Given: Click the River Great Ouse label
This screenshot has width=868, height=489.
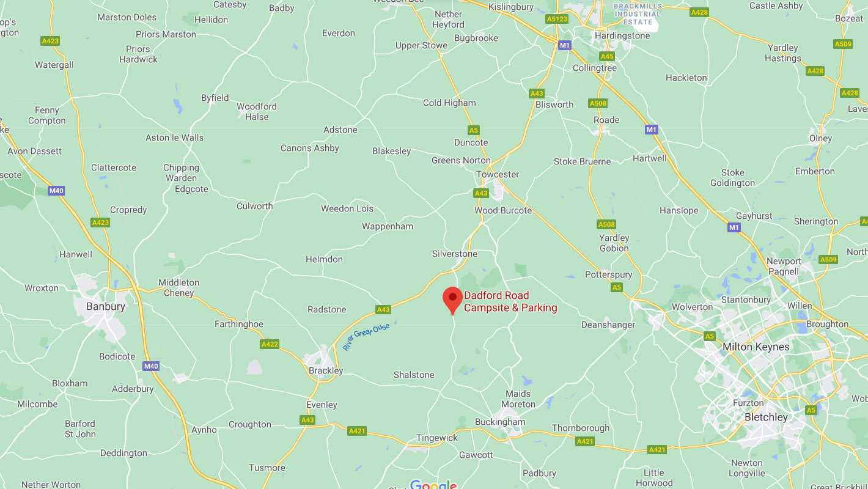Looking at the screenshot, I should click(x=366, y=337).
